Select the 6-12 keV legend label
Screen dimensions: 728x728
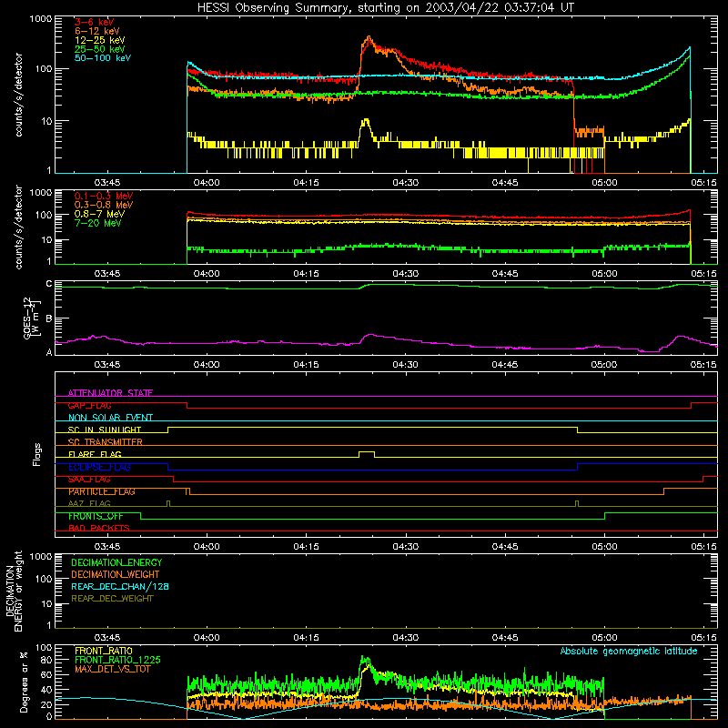pos(97,31)
